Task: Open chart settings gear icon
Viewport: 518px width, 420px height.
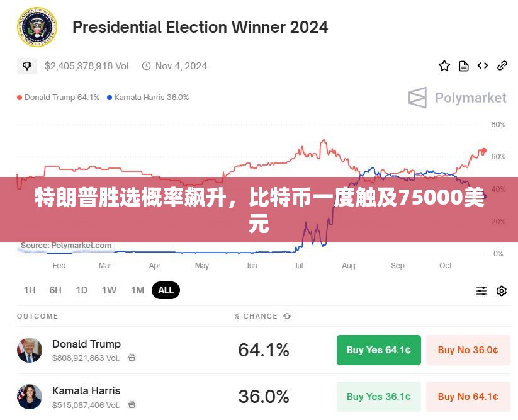Action: point(502,291)
